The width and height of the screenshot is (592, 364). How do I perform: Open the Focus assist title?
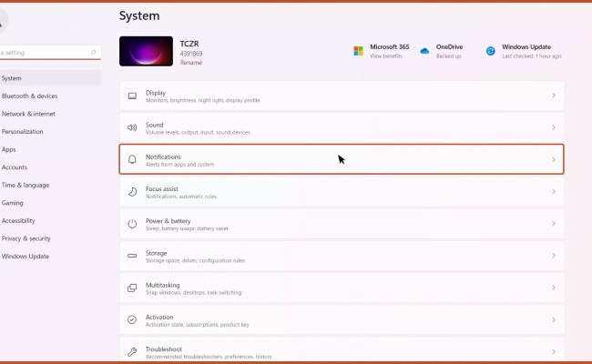tap(161, 189)
